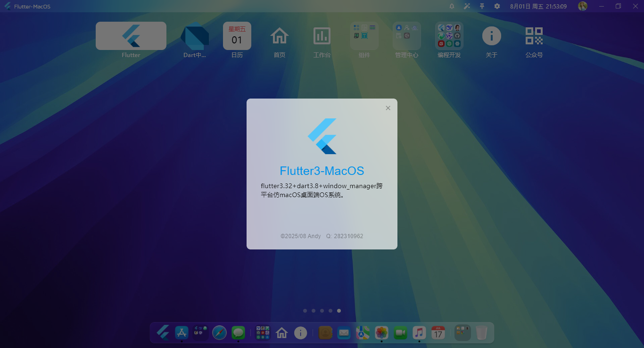Screen dimensions: 644x348
Task: Open Music in the dock
Action: [x=419, y=332]
